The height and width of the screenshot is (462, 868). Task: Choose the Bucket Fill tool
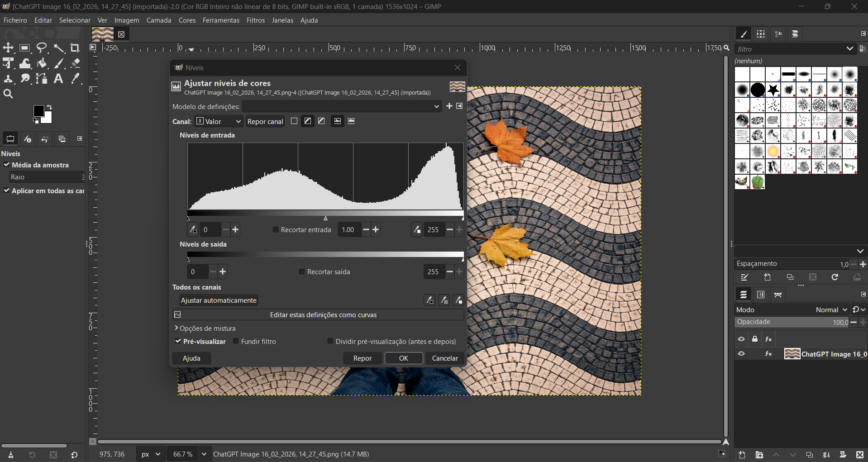click(42, 63)
